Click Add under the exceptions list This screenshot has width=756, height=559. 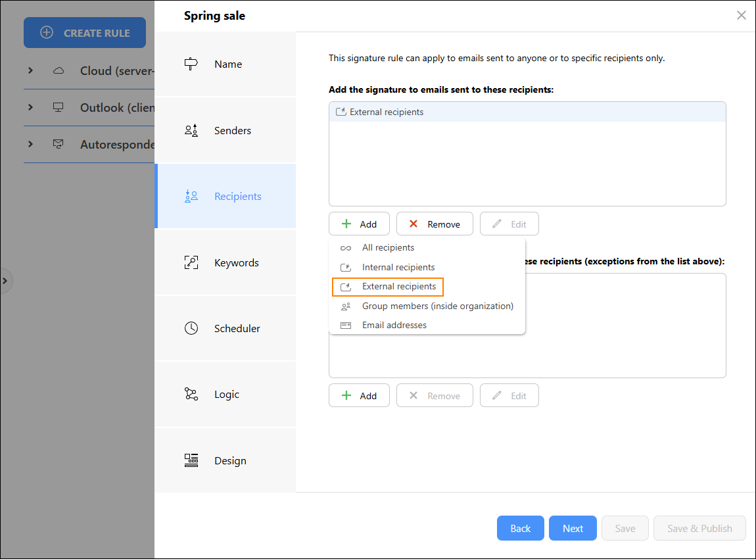359,395
